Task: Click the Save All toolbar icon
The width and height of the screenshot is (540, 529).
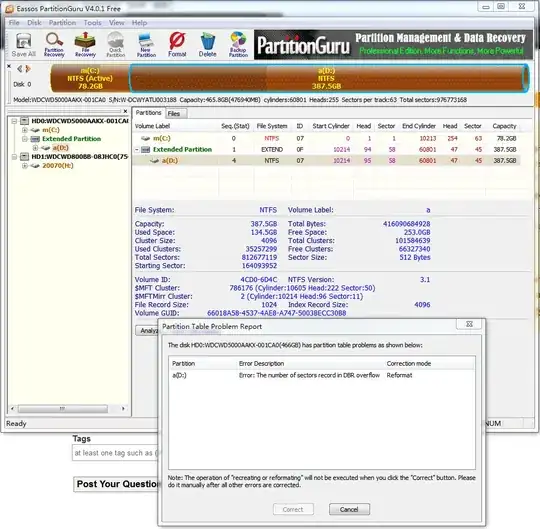Action: click(x=23, y=45)
